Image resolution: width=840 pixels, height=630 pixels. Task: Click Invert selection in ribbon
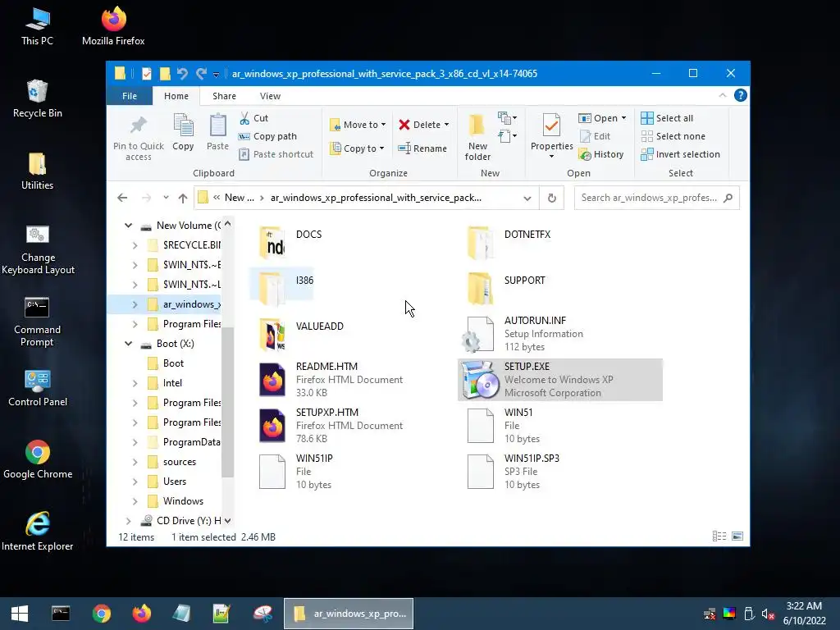pyautogui.click(x=680, y=154)
